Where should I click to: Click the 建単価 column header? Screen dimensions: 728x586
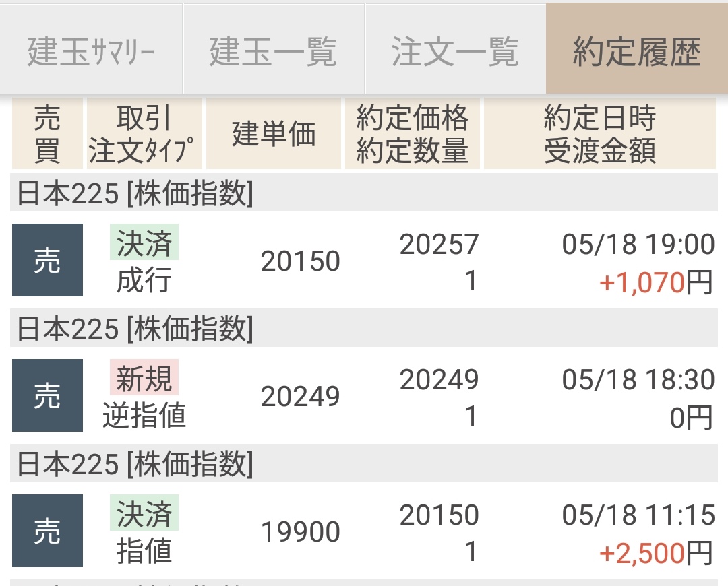coord(274,134)
